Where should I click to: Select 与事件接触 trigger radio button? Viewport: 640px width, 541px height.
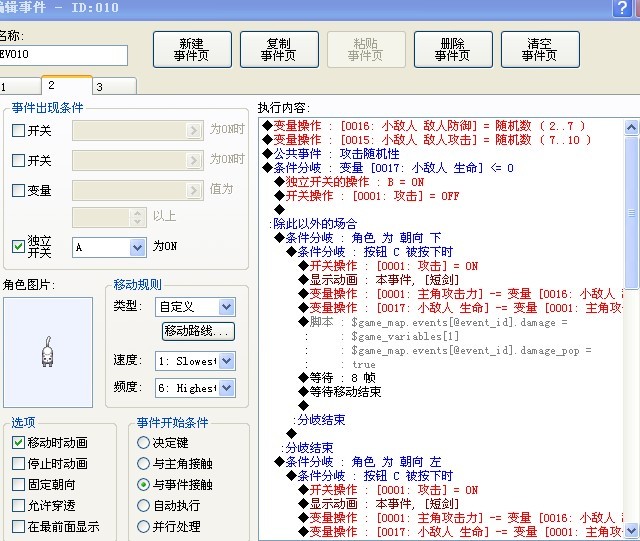(143, 485)
